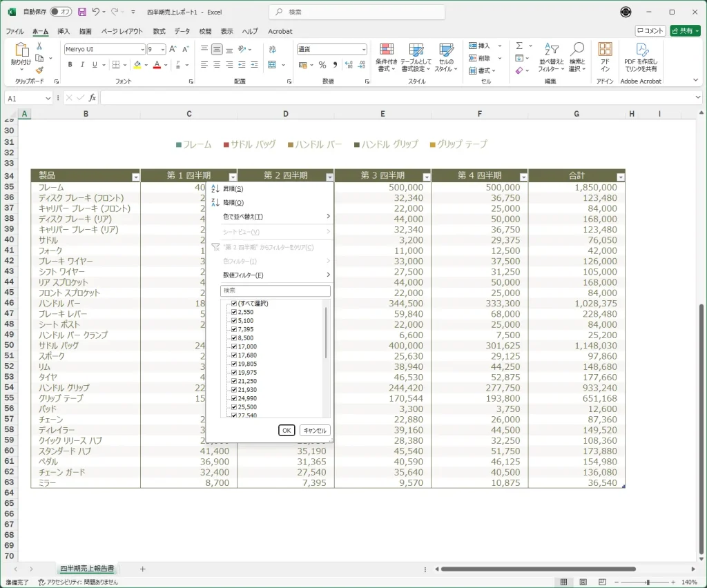Click the zoom slider in status bar
The width and height of the screenshot is (707, 588).
648,582
